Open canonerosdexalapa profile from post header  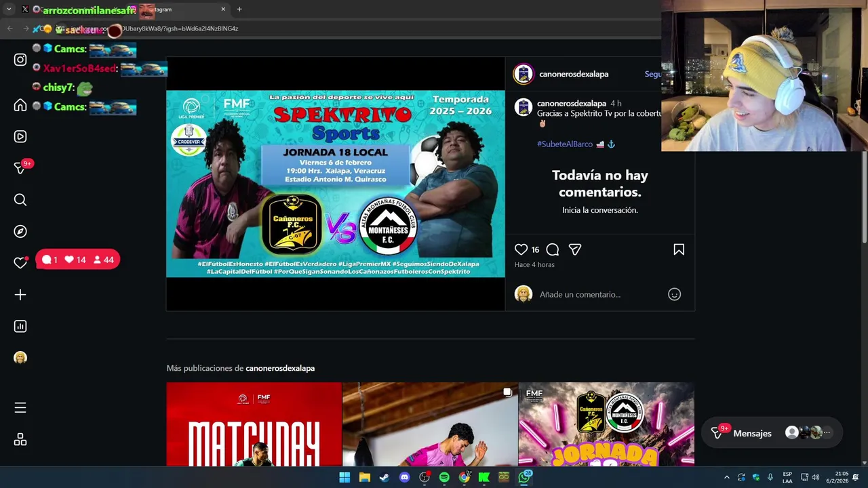click(x=574, y=74)
